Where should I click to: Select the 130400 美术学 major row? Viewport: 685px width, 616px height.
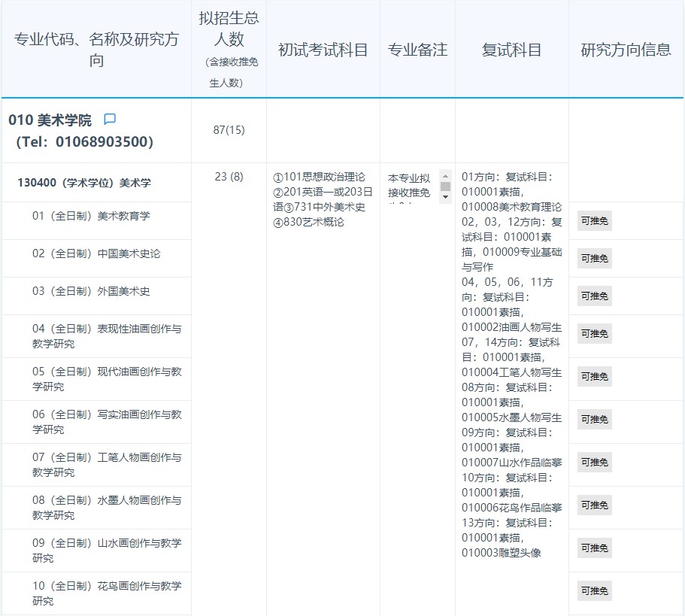pyautogui.click(x=84, y=183)
